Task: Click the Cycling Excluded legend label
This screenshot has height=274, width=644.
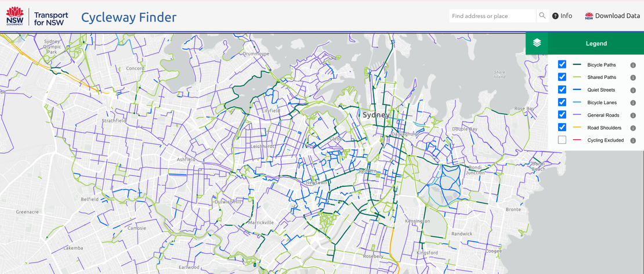Action: (x=605, y=140)
